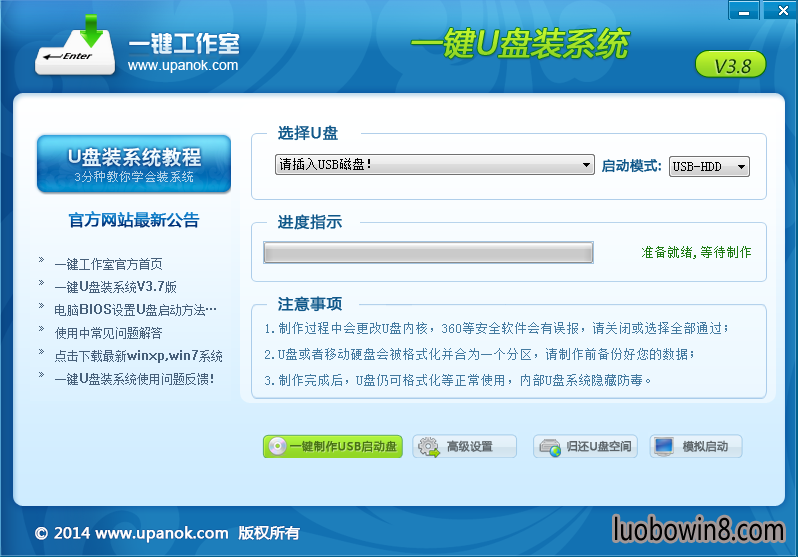Click the 一键工作室 brand name

coord(184,44)
